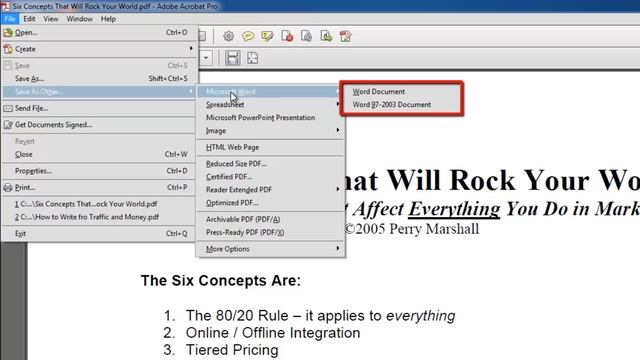
Task: Click the Create PDF icon in the File menu
Action: pyautogui.click(x=8, y=49)
